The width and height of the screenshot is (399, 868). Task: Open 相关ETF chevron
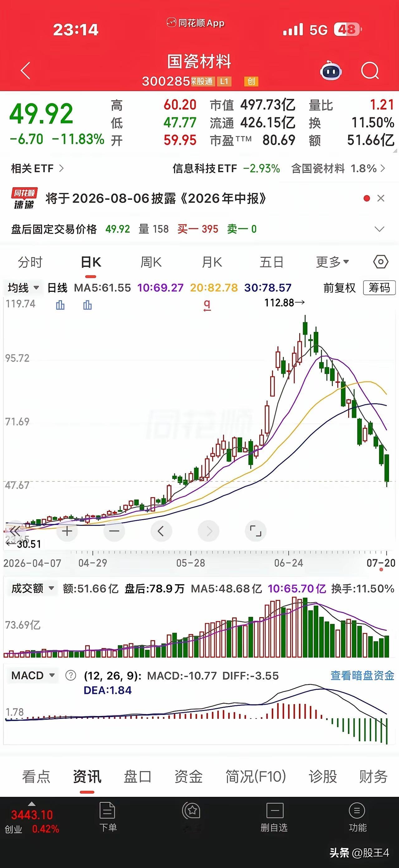pyautogui.click(x=61, y=168)
